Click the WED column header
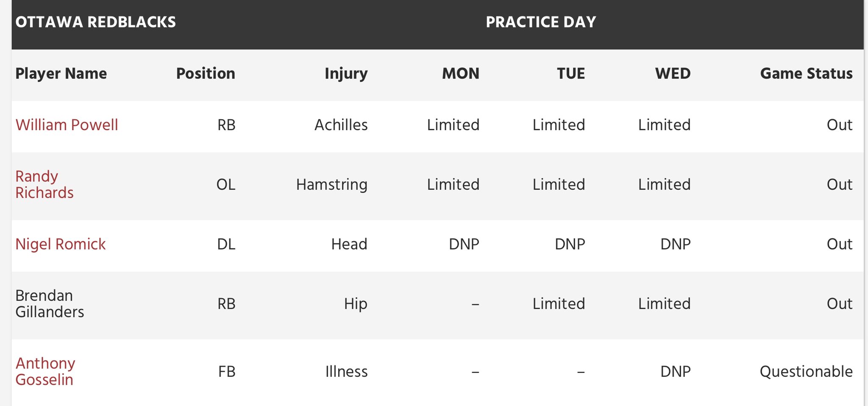The height and width of the screenshot is (406, 868). [673, 74]
